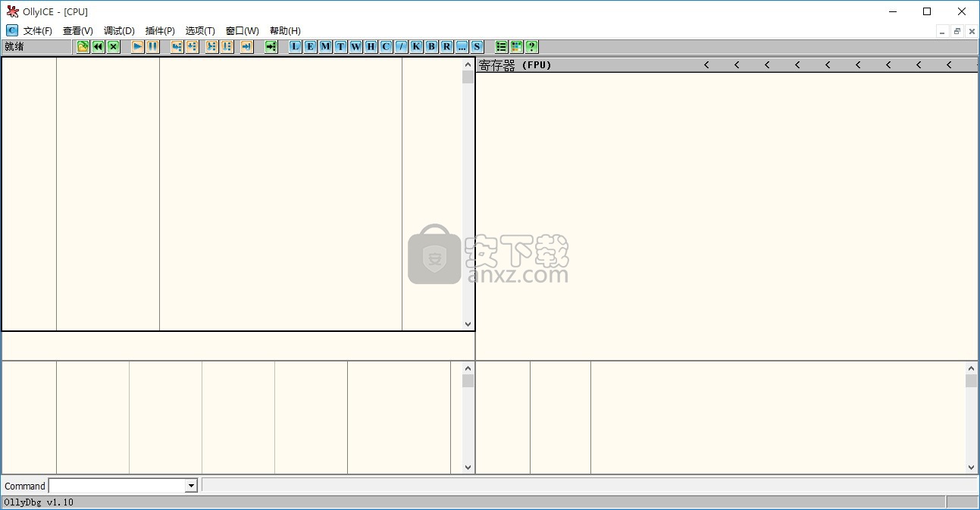
Task: Select the stack pane scrollbar thumb
Action: [x=972, y=380]
